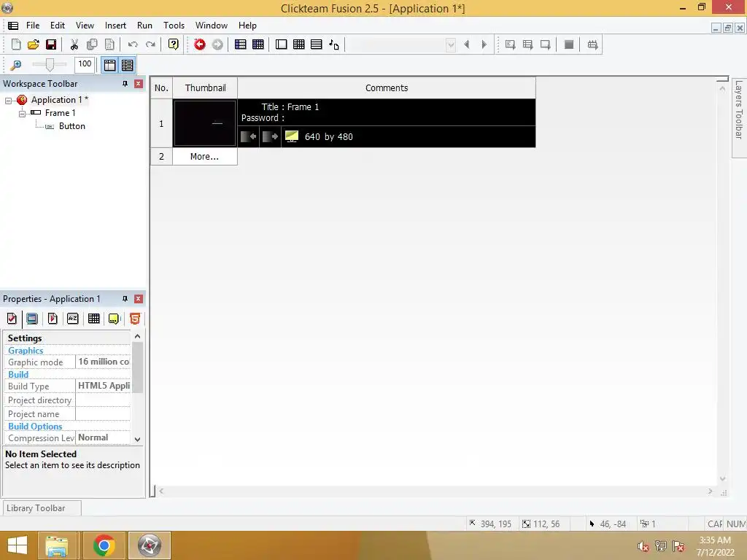Redo the last undone action
Image resolution: width=747 pixels, height=560 pixels.
point(150,44)
